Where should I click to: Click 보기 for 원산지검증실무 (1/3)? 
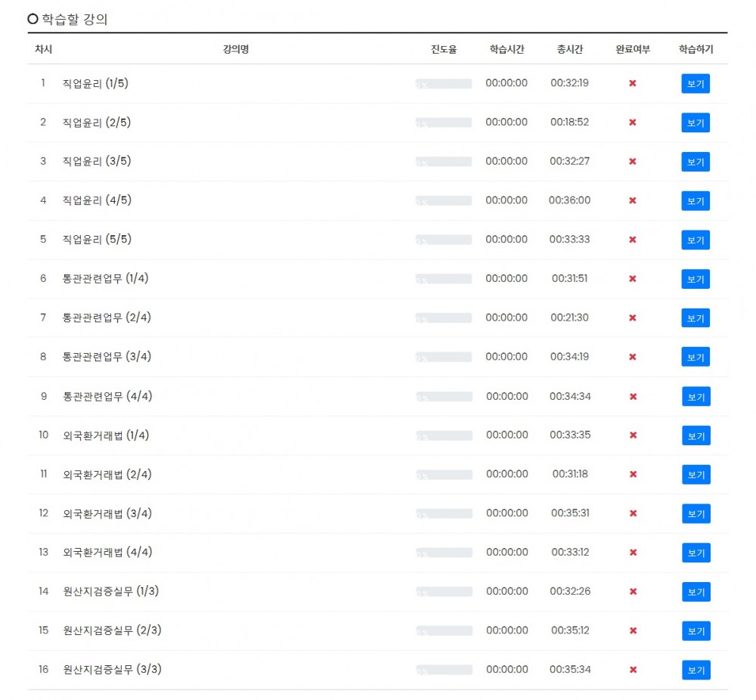click(696, 592)
